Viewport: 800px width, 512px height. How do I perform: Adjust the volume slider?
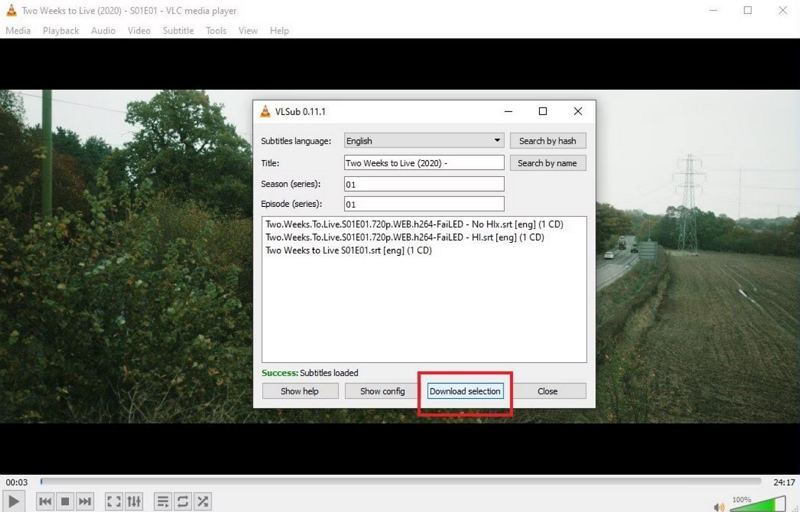tap(757, 504)
